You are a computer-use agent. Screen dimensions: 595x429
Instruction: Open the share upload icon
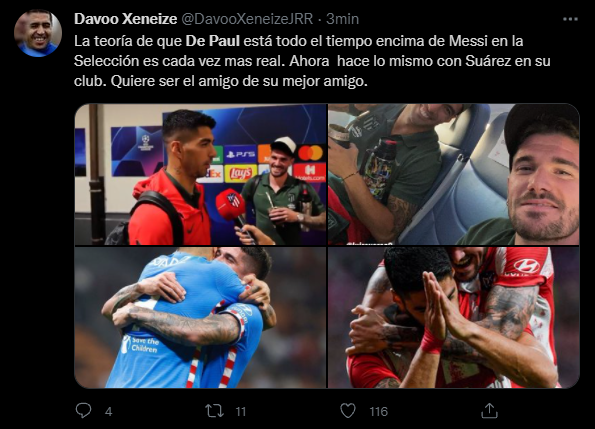(x=489, y=411)
